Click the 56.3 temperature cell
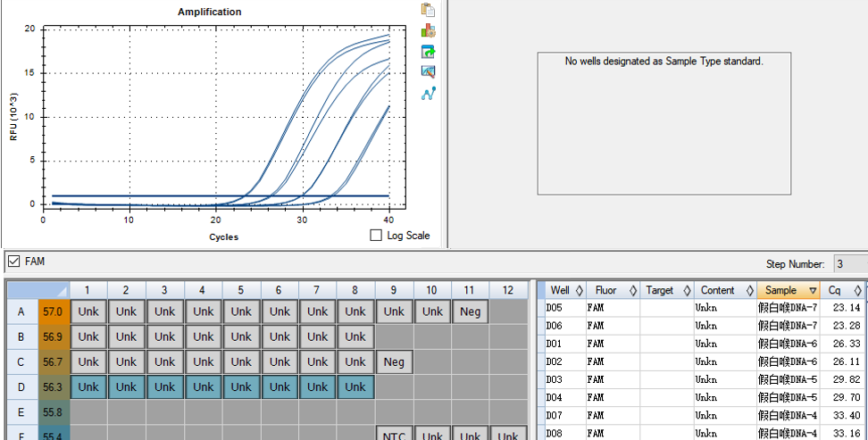868x440 pixels. (53, 386)
